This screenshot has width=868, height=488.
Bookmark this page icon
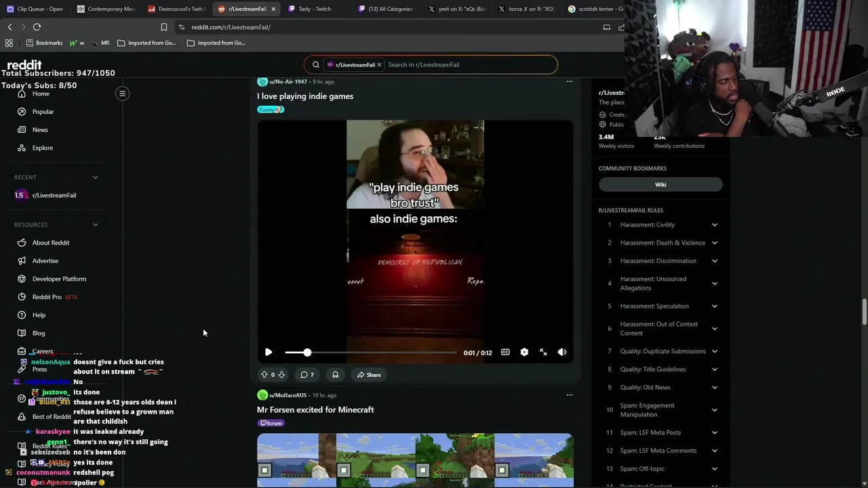[x=164, y=27]
